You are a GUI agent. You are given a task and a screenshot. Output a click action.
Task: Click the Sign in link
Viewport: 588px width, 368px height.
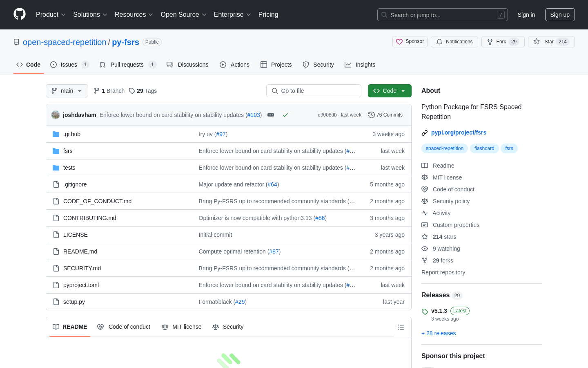pyautogui.click(x=526, y=15)
